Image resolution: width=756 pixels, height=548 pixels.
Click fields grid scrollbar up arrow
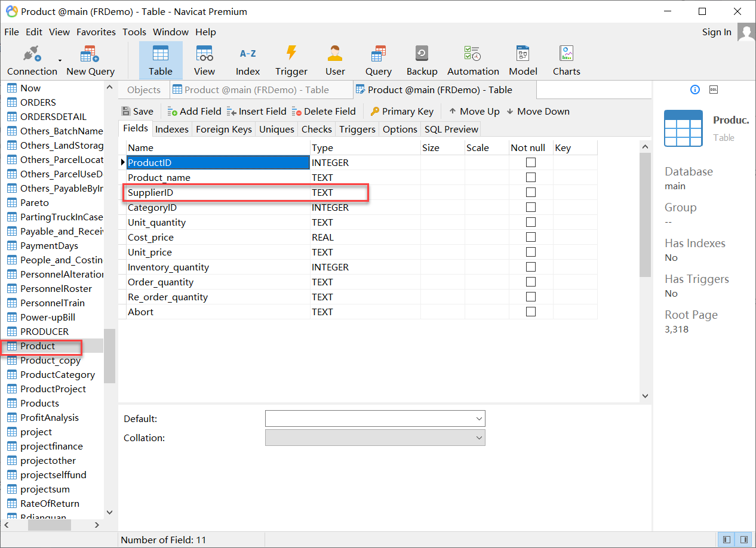tap(645, 146)
